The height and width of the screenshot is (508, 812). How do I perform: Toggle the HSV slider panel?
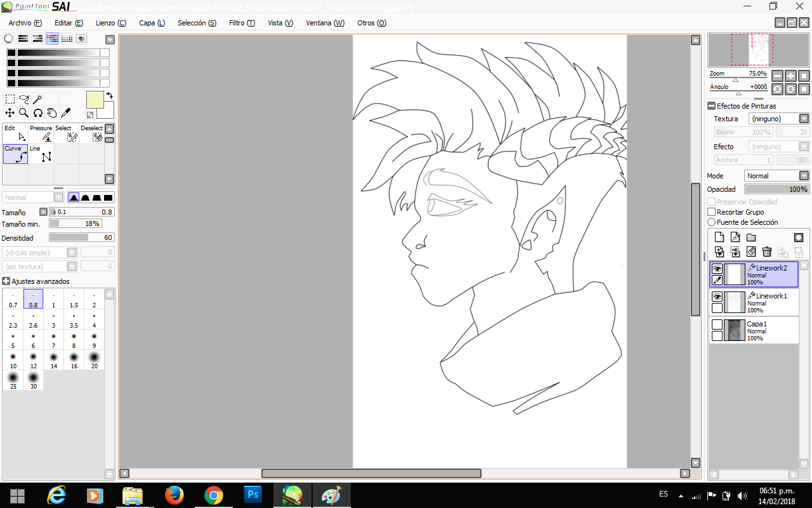pyautogui.click(x=37, y=39)
